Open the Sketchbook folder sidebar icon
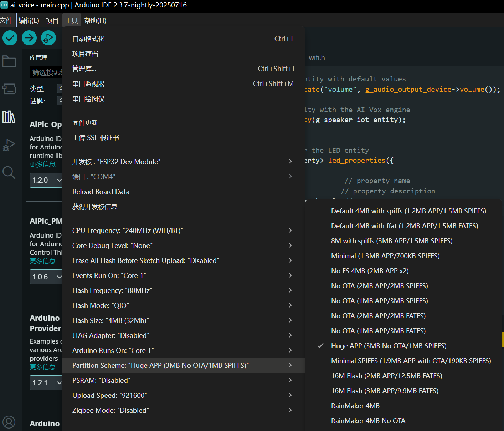 coord(9,61)
